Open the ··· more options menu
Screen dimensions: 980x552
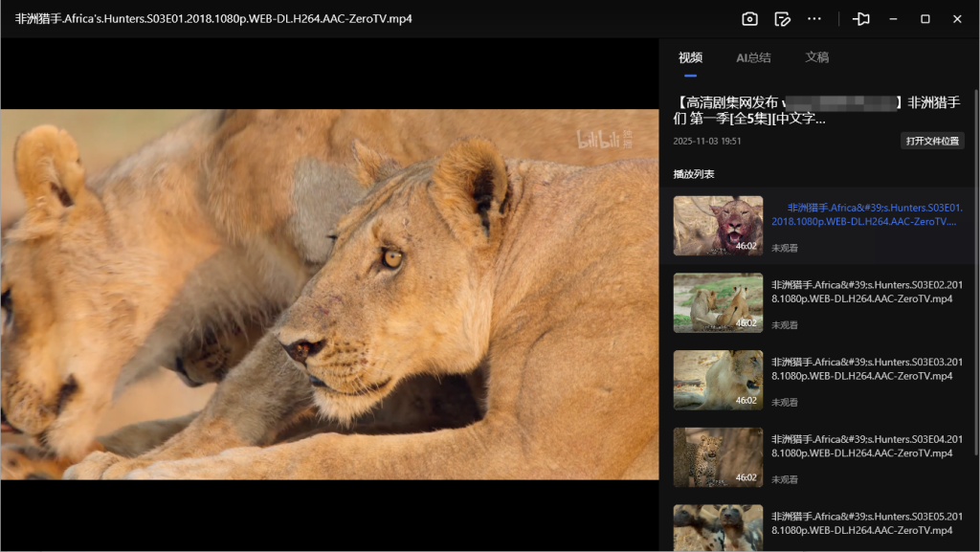tap(816, 18)
